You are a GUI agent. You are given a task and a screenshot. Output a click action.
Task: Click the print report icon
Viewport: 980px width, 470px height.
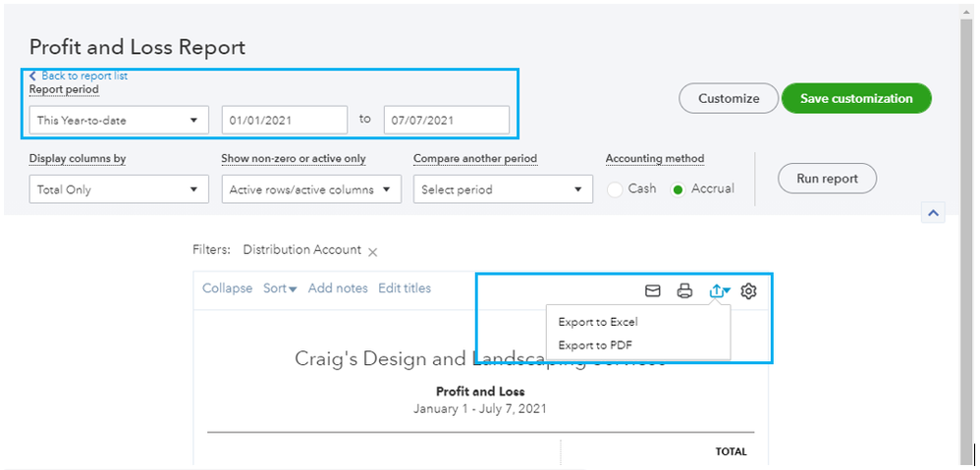click(684, 290)
